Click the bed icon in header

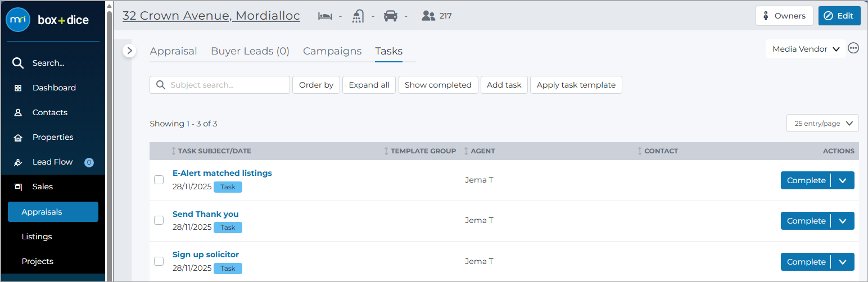[325, 16]
